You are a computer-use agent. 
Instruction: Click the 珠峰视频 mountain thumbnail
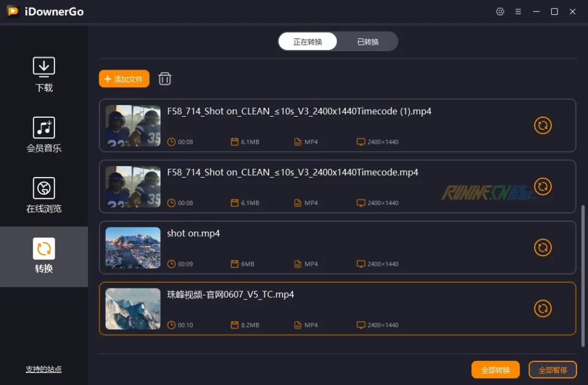[x=133, y=309]
